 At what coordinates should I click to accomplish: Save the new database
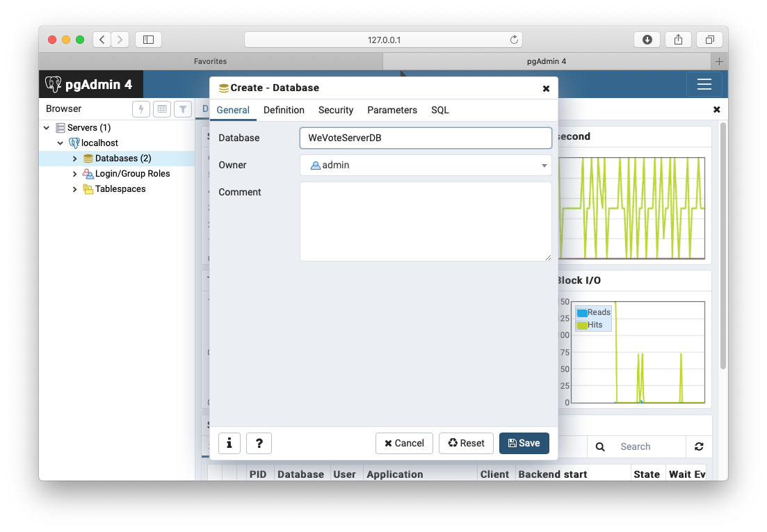524,443
